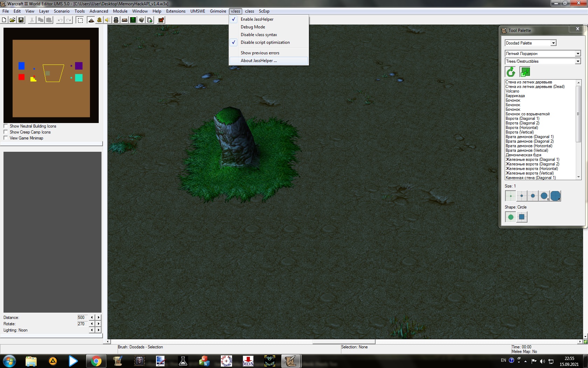588x368 pixels.
Task: Open the Campaign Editor icon
Action: tap(125, 20)
